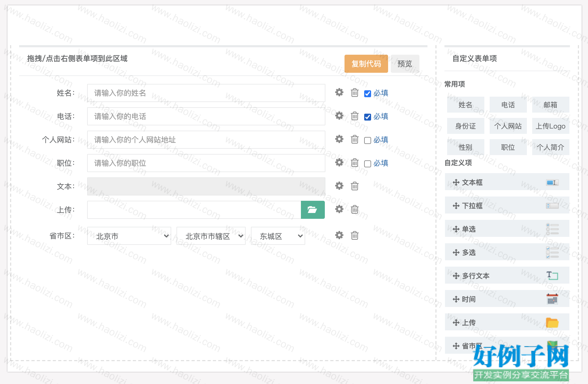The width and height of the screenshot is (588, 384).
Task: Click the move icon beside 多行文本
Action: (x=456, y=276)
